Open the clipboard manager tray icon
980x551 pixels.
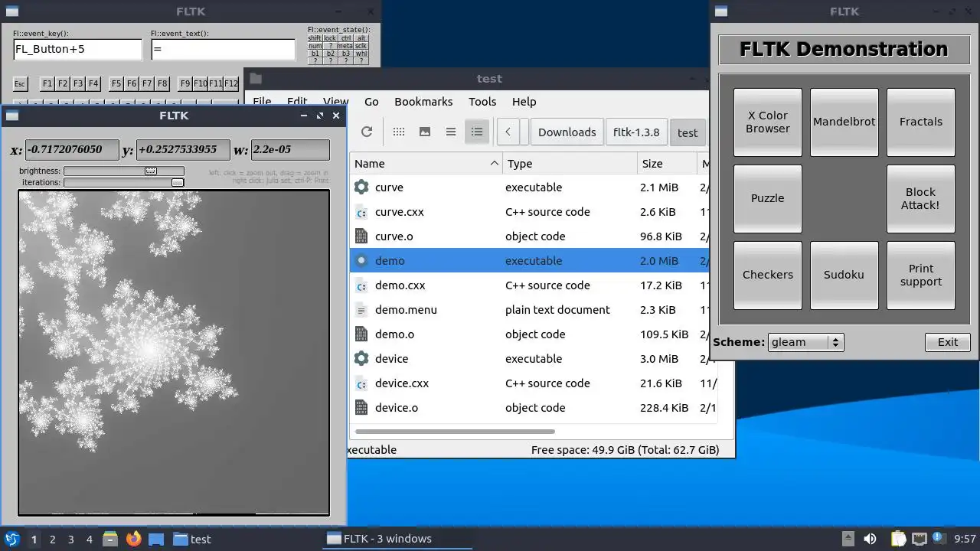click(x=898, y=539)
